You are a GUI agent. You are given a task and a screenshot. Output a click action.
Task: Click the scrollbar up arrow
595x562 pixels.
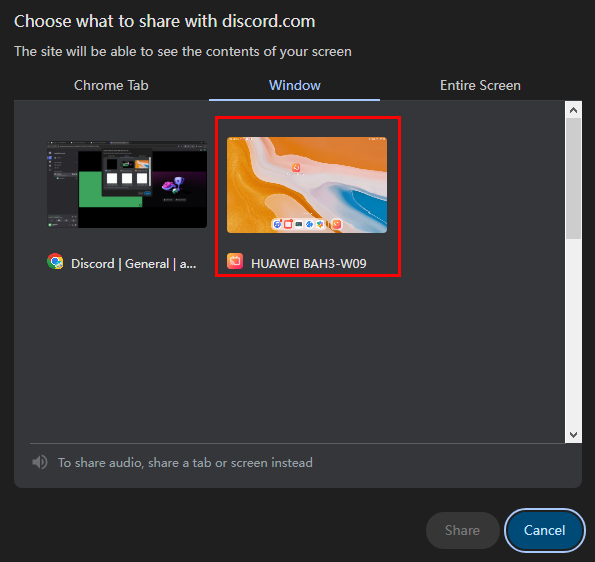573,110
